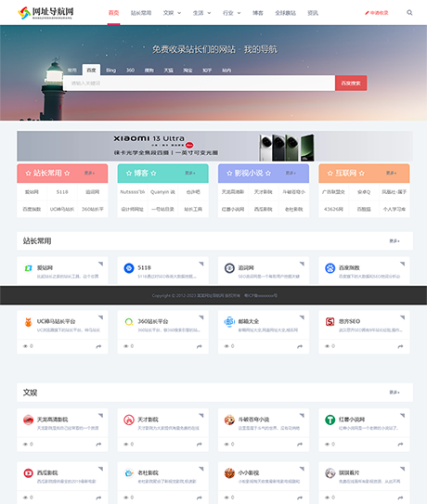Open the search magnifier icon in header
Viewport: 427px width, 504px height.
409,13
